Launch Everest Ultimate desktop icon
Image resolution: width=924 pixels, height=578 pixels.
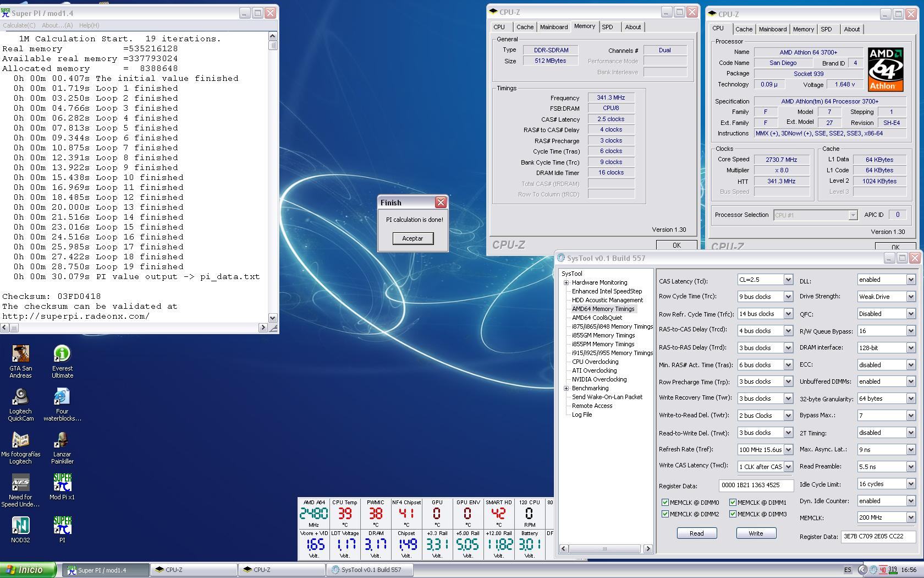pyautogui.click(x=62, y=355)
